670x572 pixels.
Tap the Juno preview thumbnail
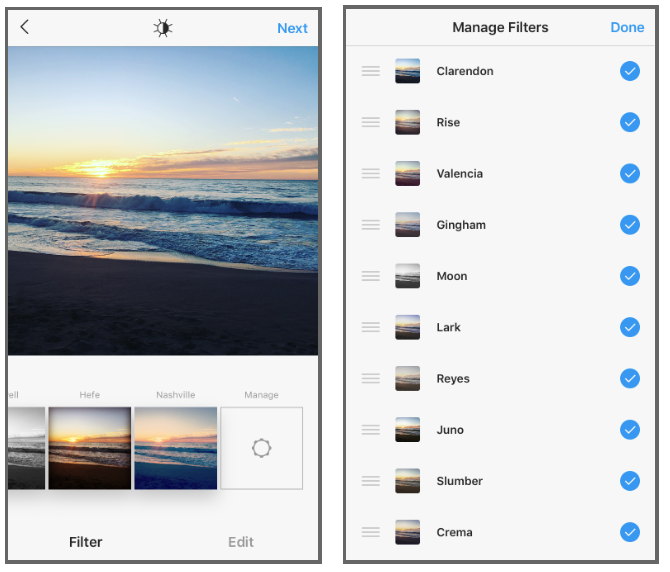pos(407,430)
